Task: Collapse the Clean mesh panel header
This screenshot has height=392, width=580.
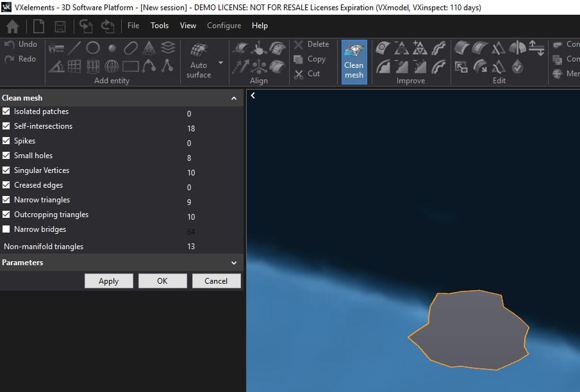Action: coord(234,99)
